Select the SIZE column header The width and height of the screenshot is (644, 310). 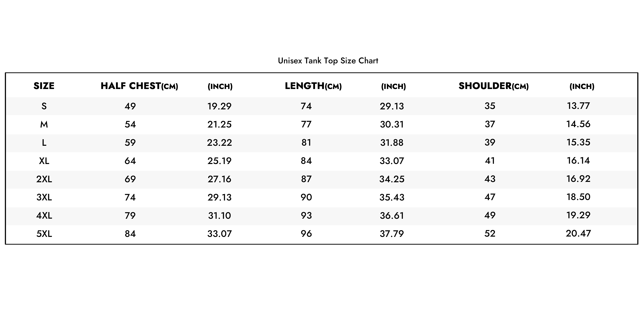tap(44, 86)
